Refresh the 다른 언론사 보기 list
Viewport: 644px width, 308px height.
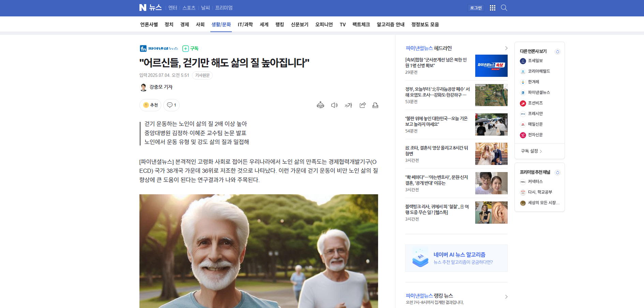click(557, 52)
